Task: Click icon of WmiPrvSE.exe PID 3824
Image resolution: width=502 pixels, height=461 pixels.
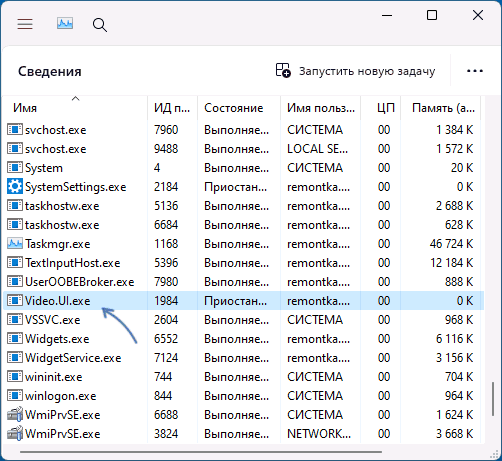Action: [15, 433]
